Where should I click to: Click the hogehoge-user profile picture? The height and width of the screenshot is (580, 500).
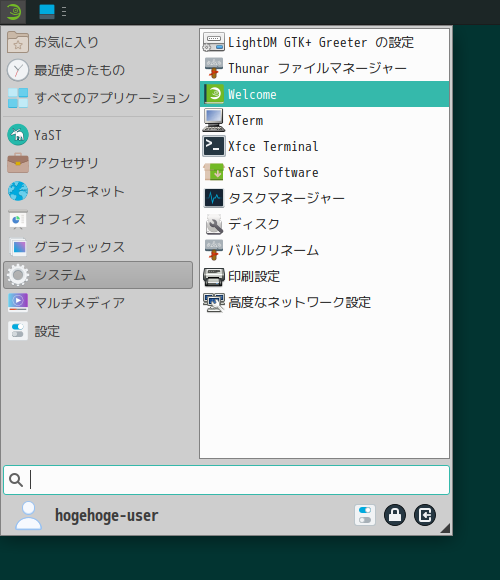coord(28,515)
